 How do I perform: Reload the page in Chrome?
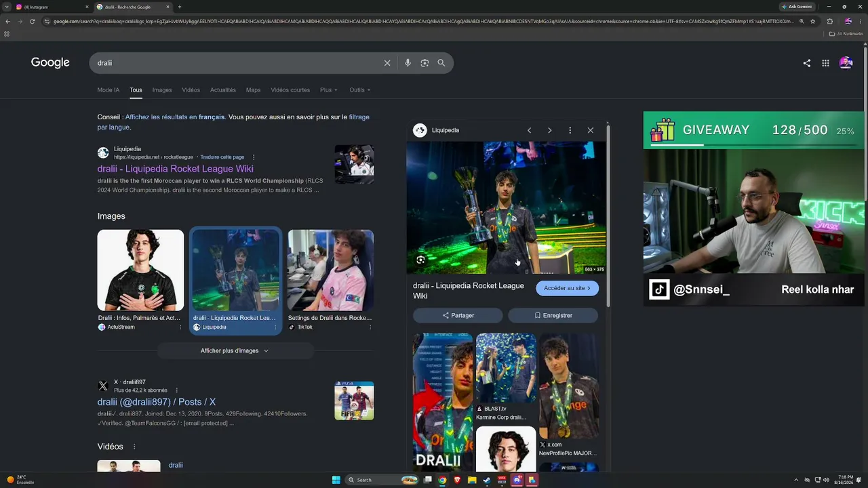click(32, 21)
